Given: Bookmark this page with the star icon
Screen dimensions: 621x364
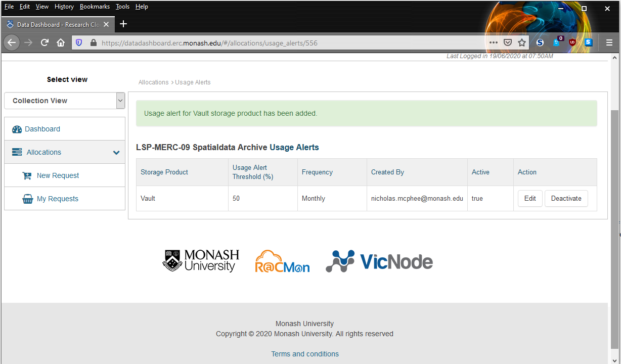Looking at the screenshot, I should tap(522, 43).
